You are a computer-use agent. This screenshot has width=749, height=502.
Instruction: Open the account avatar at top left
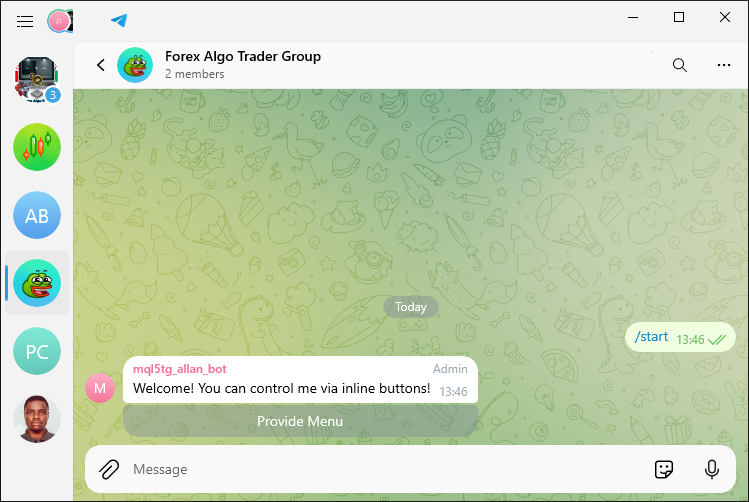(60, 21)
